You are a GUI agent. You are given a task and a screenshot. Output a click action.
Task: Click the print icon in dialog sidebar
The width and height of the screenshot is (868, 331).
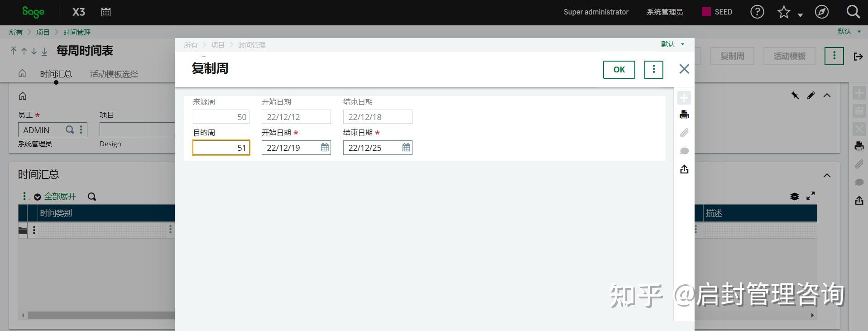point(684,115)
